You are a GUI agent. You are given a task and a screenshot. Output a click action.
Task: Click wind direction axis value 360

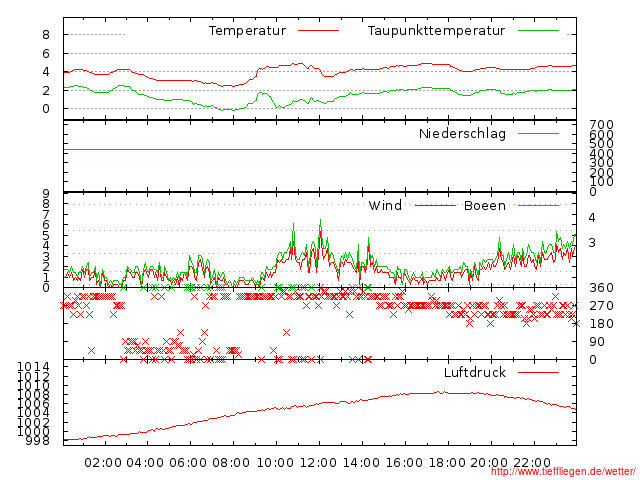point(601,288)
